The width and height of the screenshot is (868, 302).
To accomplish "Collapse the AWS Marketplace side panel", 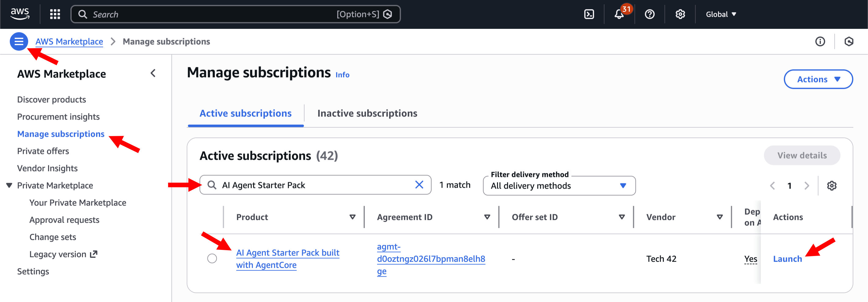I will click(x=153, y=74).
